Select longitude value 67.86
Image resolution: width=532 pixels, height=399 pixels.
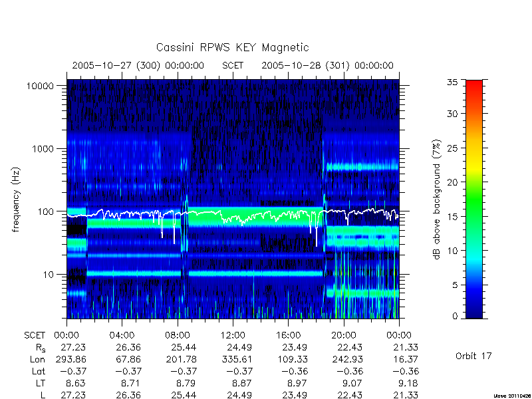(128, 359)
